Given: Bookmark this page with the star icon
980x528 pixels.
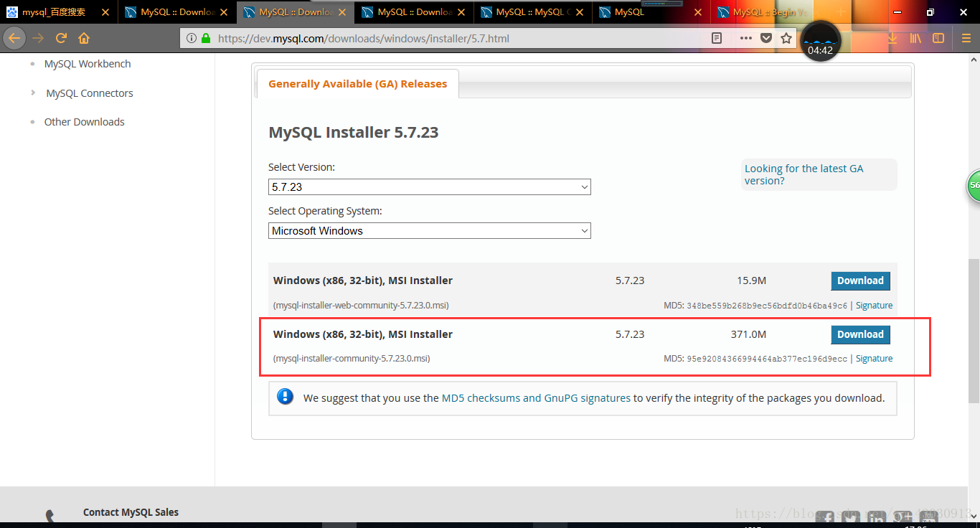Looking at the screenshot, I should (786, 38).
